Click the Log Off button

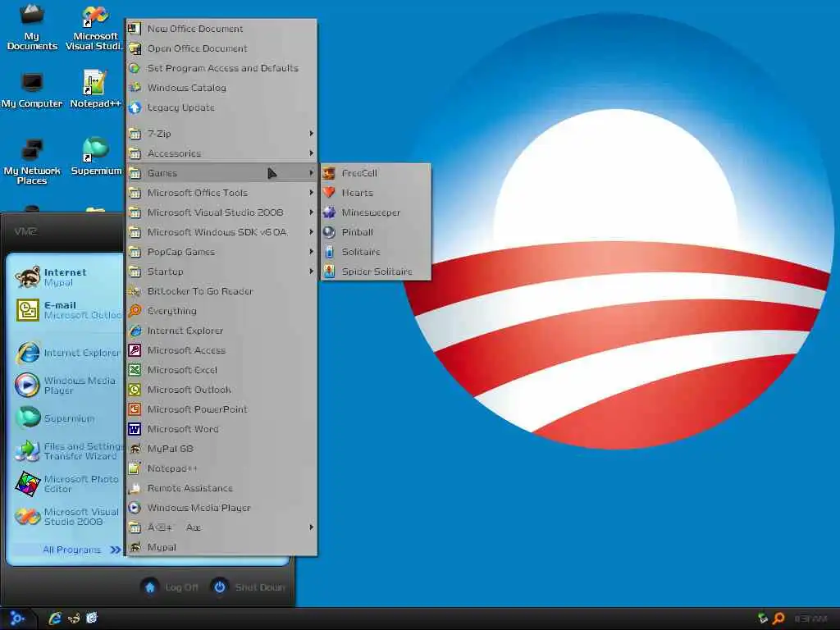pyautogui.click(x=171, y=587)
